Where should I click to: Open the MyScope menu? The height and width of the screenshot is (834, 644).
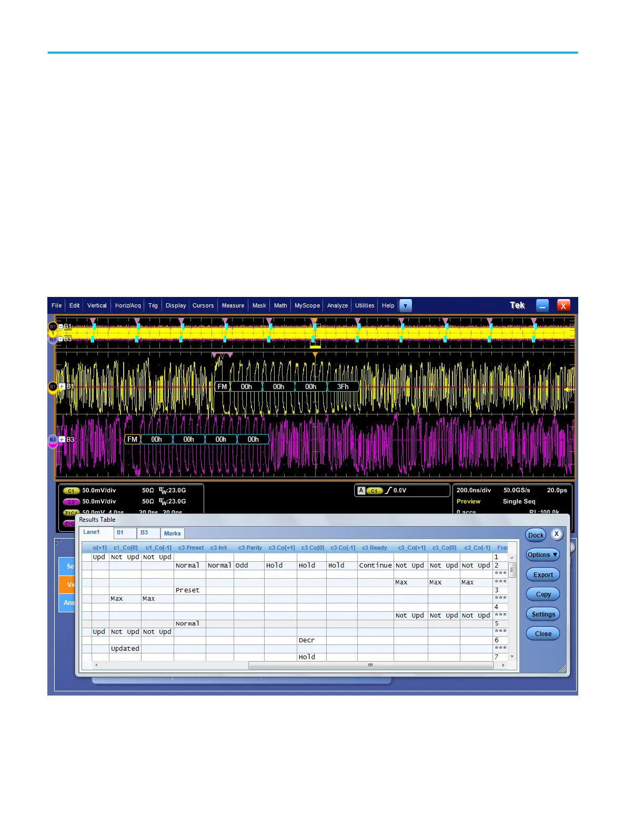click(x=307, y=305)
